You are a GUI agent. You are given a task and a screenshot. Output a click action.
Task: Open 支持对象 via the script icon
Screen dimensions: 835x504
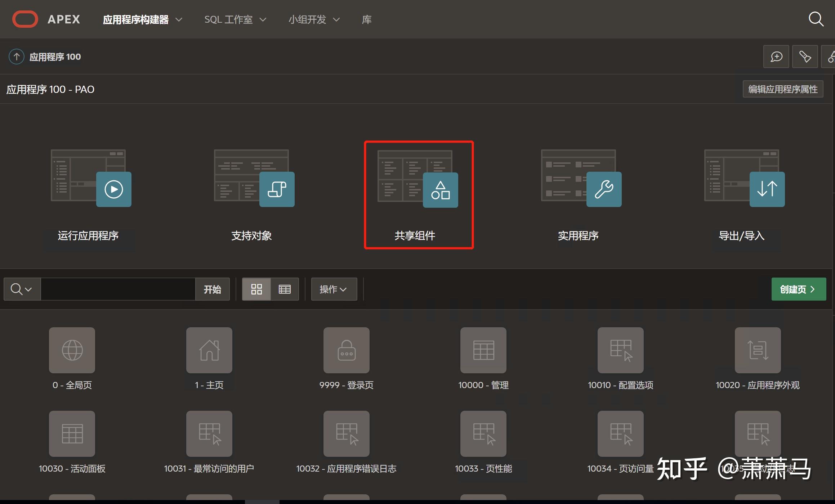(x=277, y=189)
